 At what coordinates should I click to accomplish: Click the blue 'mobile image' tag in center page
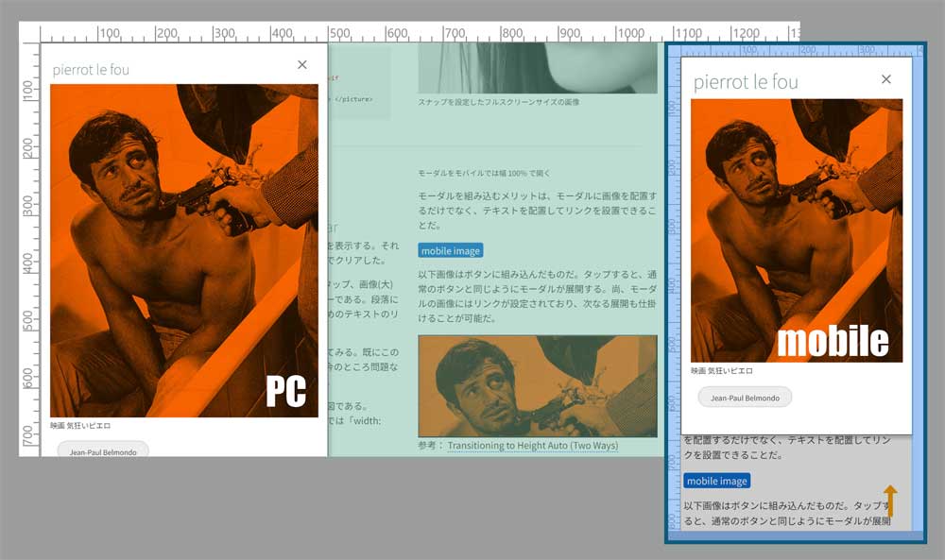(450, 250)
